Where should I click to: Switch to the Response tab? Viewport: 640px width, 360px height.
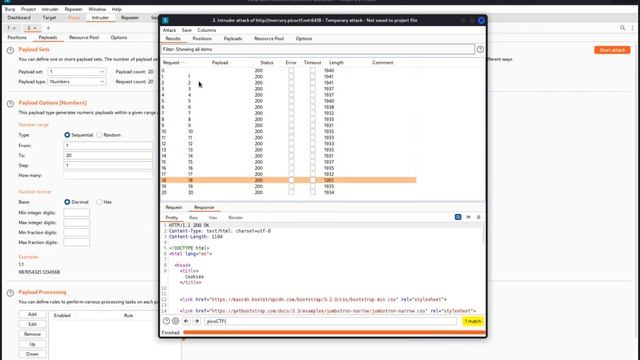click(204, 207)
